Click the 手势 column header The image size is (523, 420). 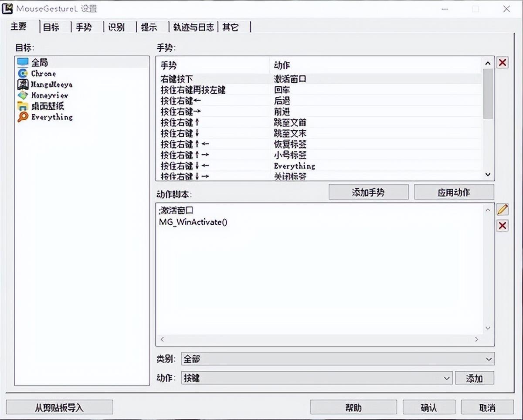213,65
